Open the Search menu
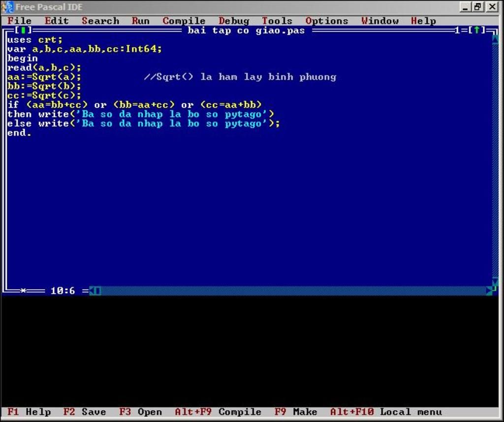This screenshot has height=422, width=504. tap(100, 21)
